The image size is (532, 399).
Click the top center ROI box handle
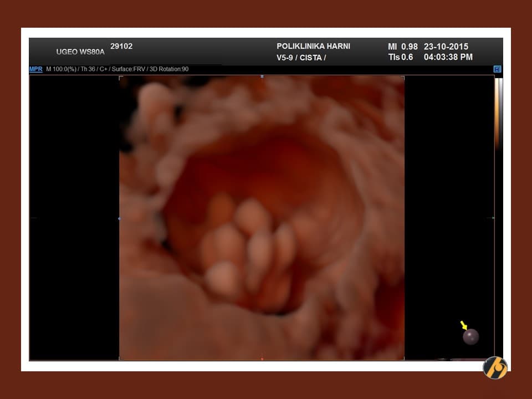click(x=262, y=76)
